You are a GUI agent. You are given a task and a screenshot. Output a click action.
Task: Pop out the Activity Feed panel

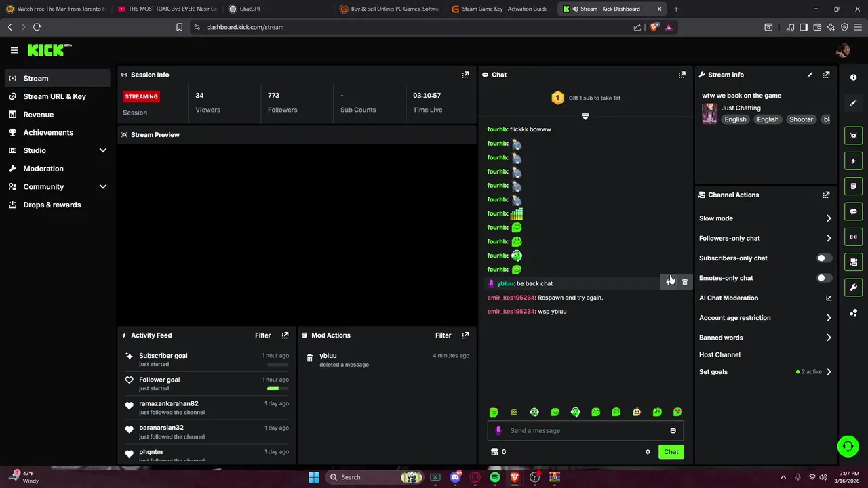coord(285,335)
